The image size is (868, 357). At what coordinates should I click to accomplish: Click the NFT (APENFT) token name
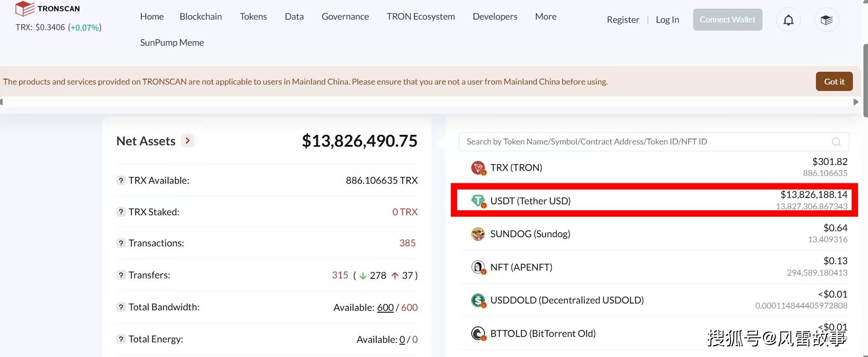521,267
